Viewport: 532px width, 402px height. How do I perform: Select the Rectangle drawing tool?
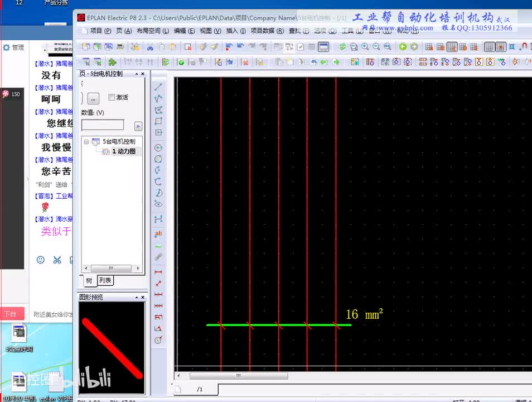158,121
